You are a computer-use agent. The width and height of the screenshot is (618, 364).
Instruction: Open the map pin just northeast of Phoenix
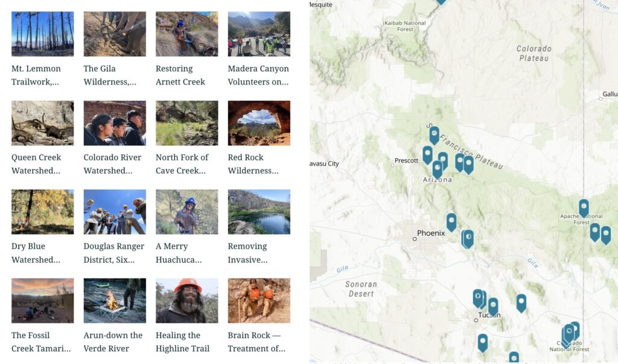pyautogui.click(x=451, y=221)
